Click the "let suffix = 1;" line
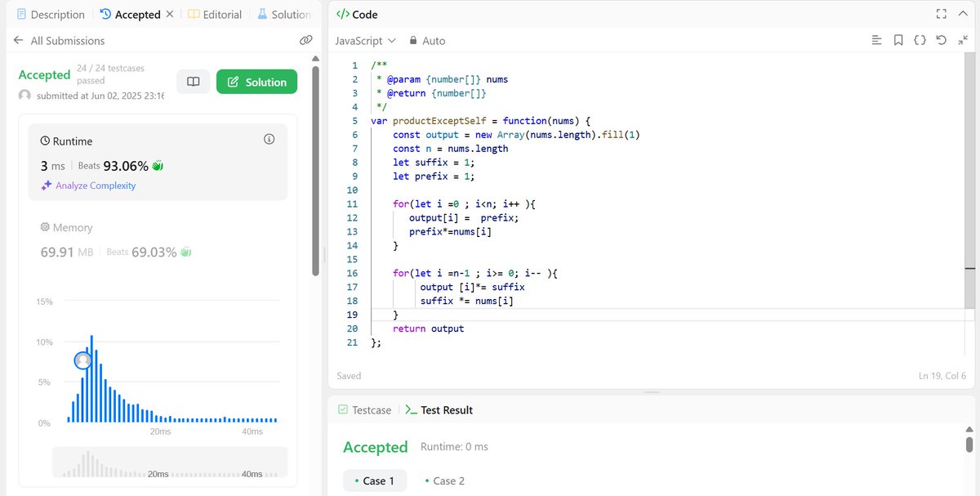 pos(434,162)
